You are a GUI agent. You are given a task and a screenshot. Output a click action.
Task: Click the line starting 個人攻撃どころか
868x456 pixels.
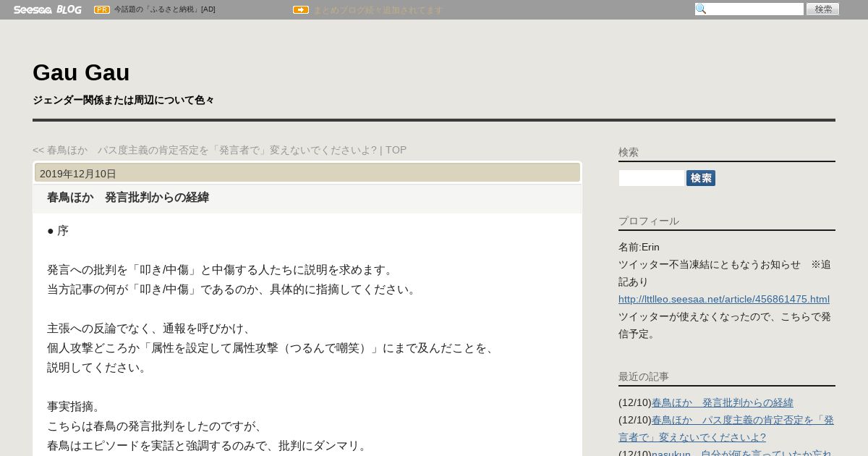click(273, 347)
